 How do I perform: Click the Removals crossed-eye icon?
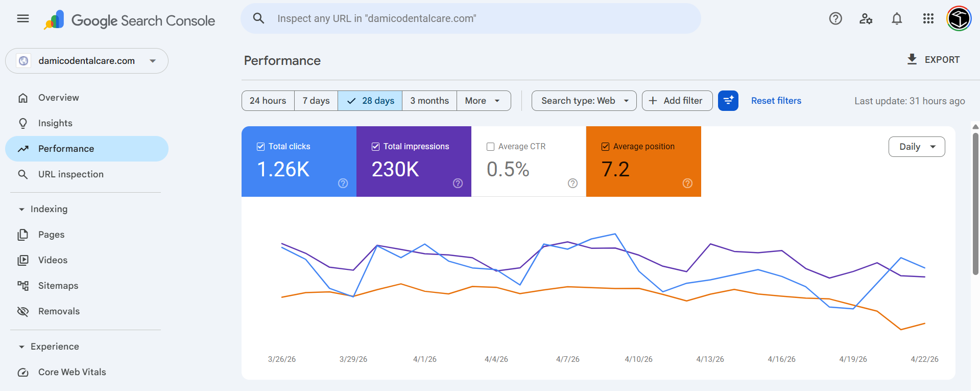23,311
